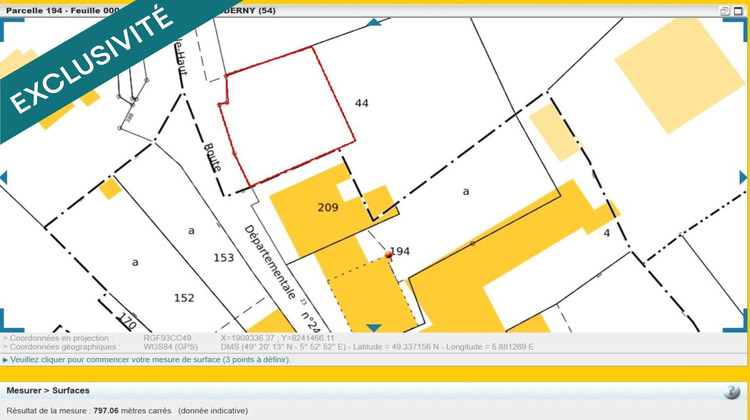Click the X=1909336.37 projection coordinates value
This screenshot has width=750, height=420.
pyautogui.click(x=277, y=338)
